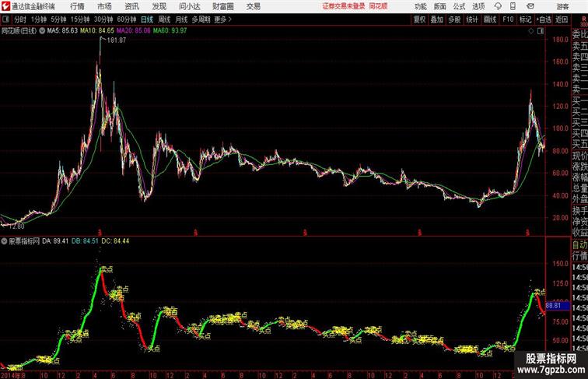Click the diamond icon at chart top right

(531, 31)
